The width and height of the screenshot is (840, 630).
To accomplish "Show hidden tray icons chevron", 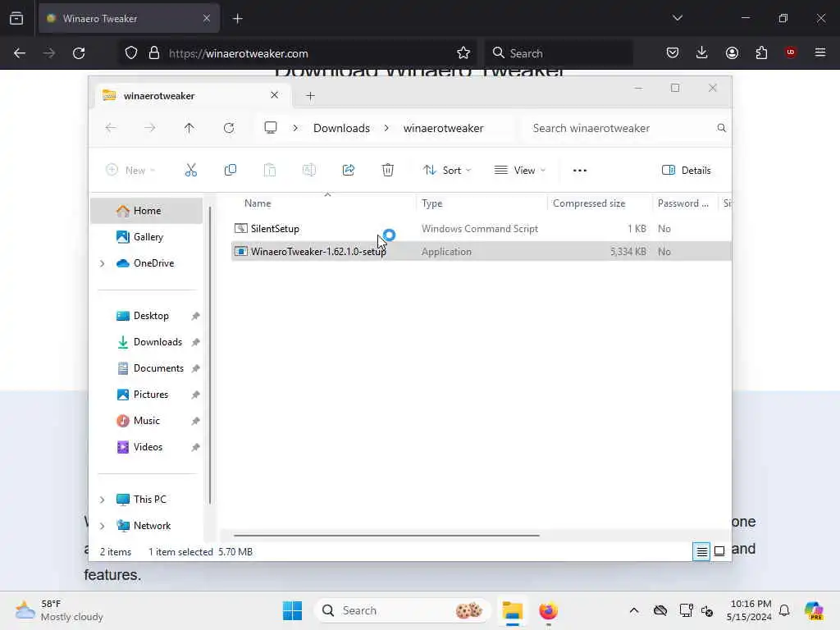I will (x=634, y=610).
